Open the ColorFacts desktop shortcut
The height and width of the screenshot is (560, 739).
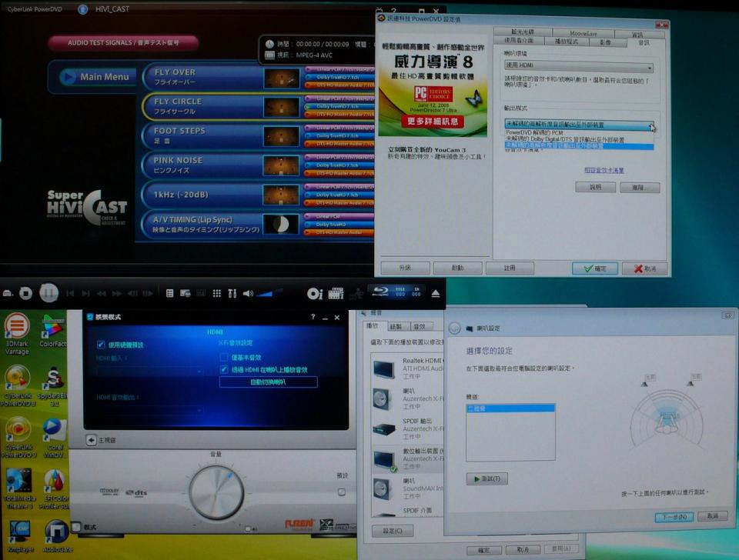tap(53, 328)
